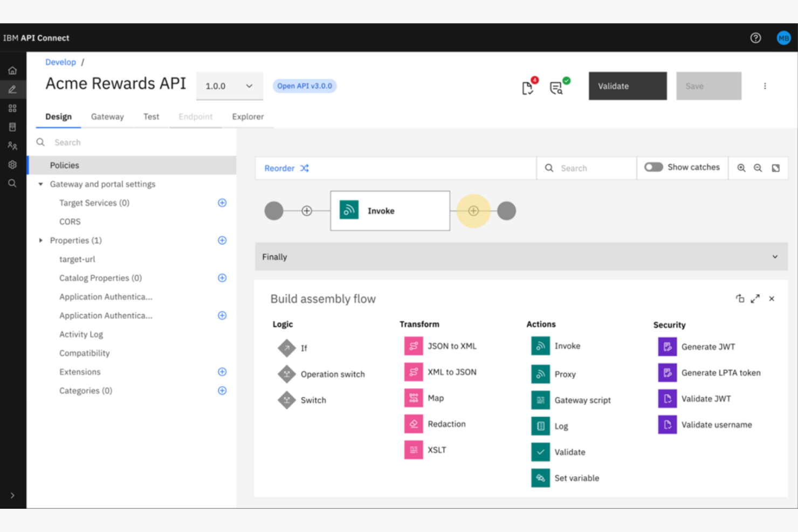
Task: Open the Activity Log item
Action: click(x=81, y=334)
